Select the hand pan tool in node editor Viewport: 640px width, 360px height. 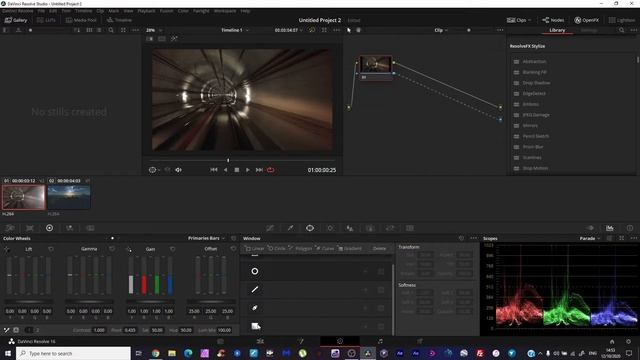tap(358, 30)
